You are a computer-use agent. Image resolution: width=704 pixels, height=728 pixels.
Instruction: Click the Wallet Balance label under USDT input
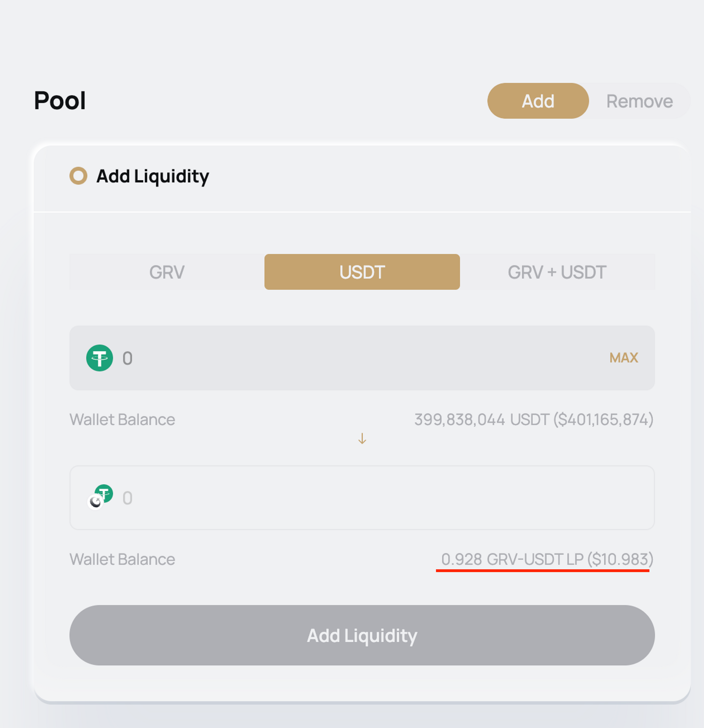click(x=122, y=419)
